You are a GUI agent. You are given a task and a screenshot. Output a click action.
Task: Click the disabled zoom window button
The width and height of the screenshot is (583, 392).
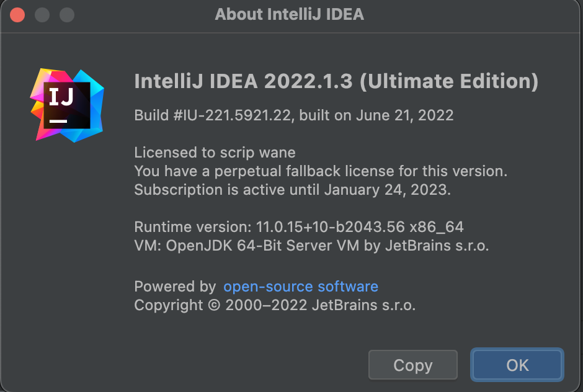coord(66,14)
